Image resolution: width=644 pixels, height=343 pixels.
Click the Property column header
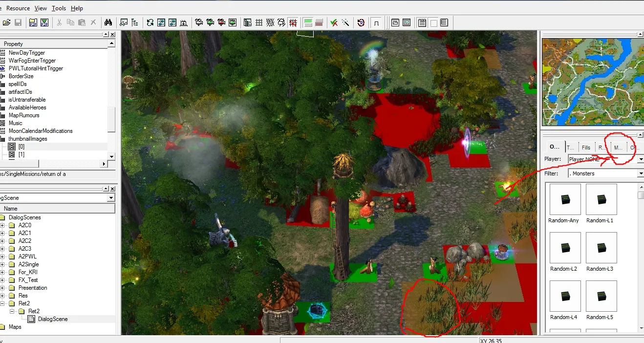54,44
